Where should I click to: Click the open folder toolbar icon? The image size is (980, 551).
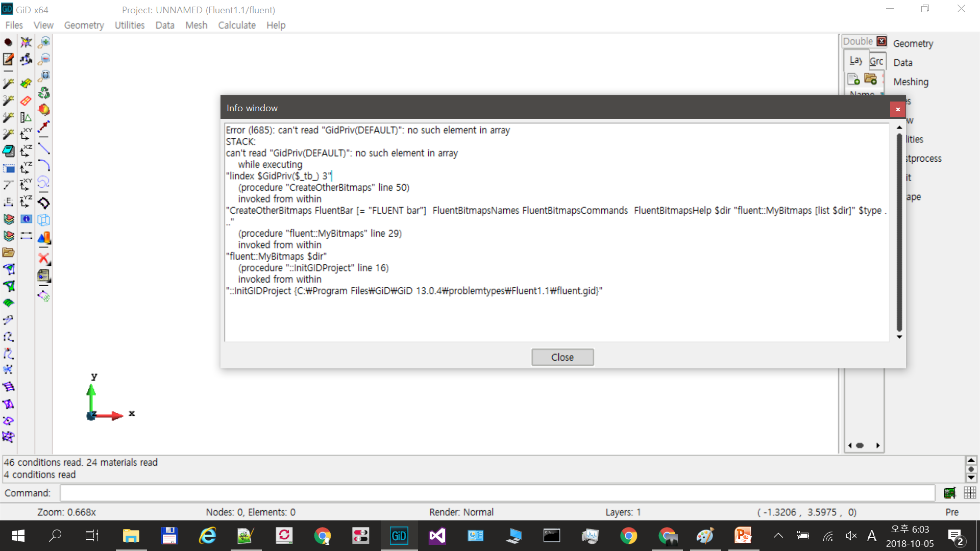9,253
